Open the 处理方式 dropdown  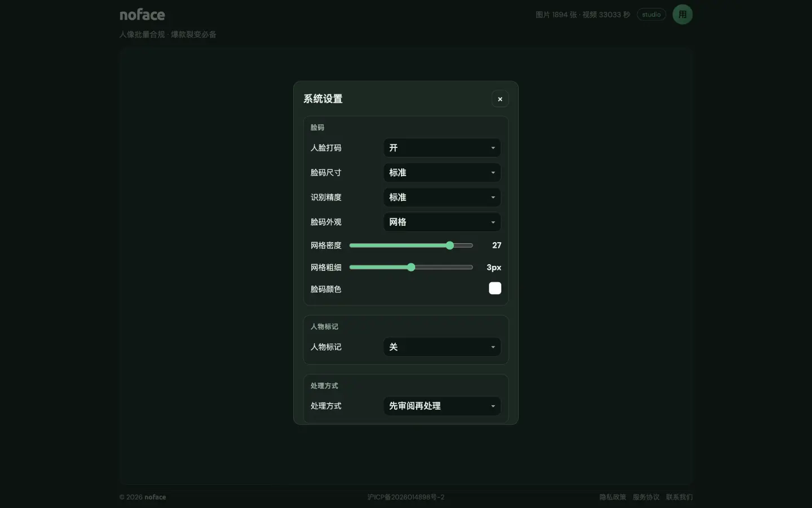click(x=442, y=406)
